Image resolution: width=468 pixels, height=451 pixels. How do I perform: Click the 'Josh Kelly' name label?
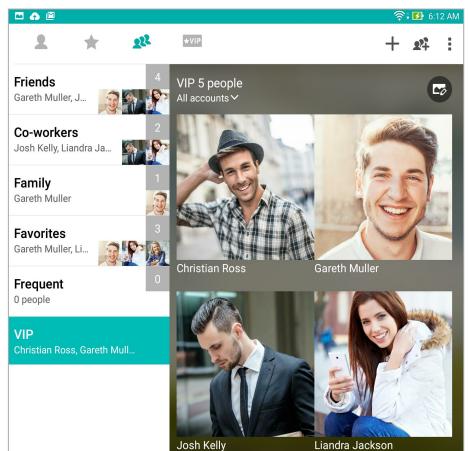pos(201,445)
